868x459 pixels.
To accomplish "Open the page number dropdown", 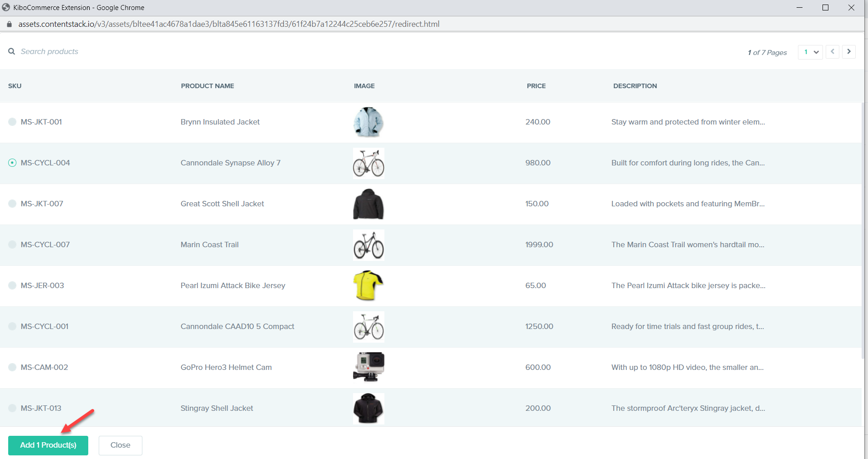I will pyautogui.click(x=810, y=52).
